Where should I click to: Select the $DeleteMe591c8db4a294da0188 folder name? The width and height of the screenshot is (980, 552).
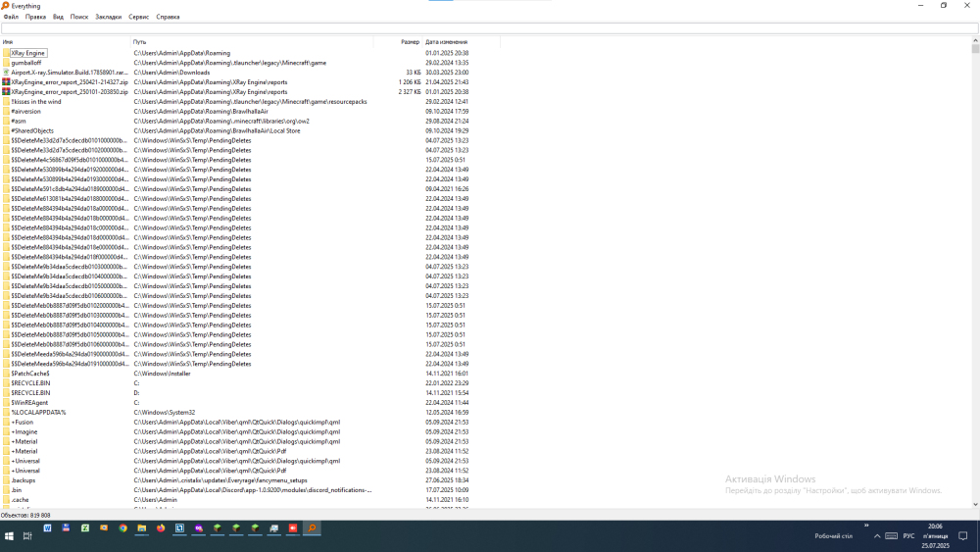click(70, 189)
